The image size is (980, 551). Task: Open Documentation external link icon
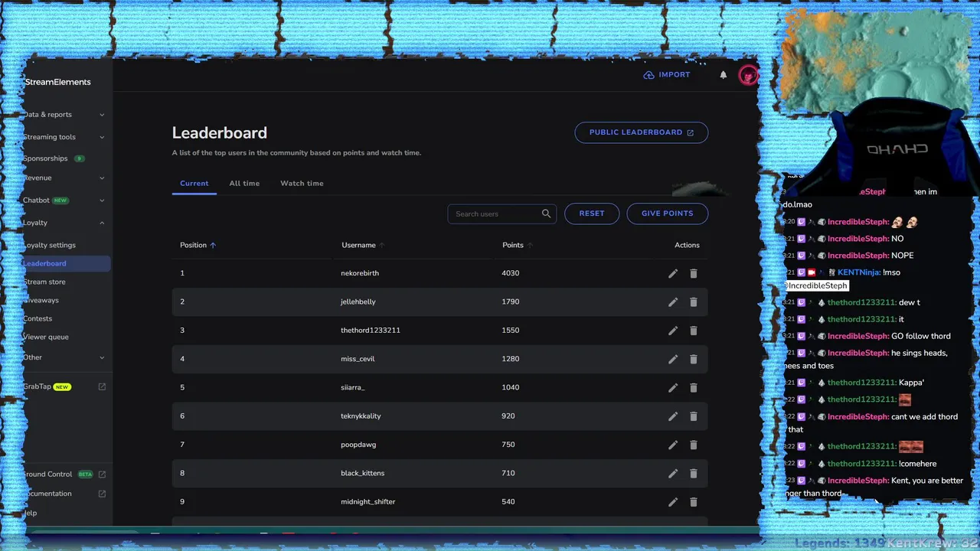tap(102, 494)
